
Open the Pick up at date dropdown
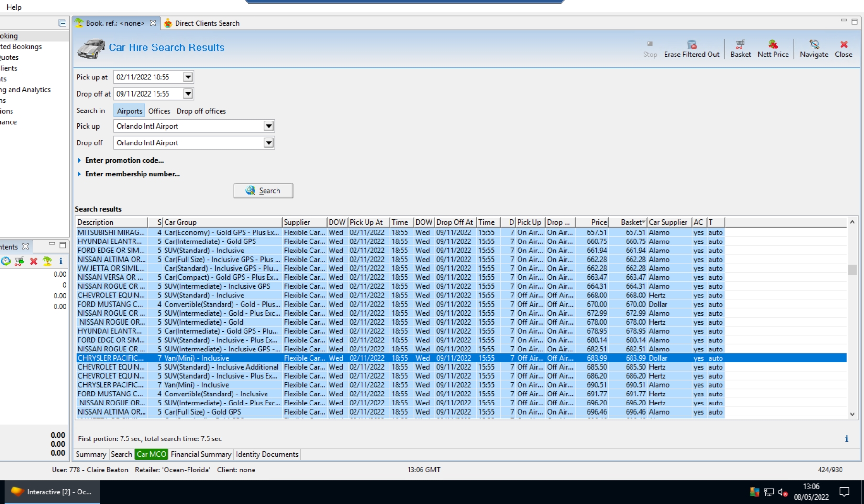188,77
